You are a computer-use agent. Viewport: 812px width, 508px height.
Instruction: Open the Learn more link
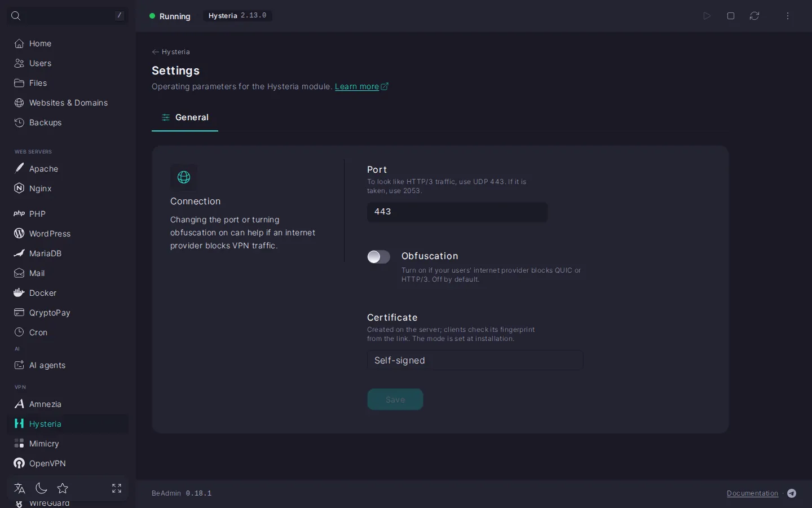[361, 86]
